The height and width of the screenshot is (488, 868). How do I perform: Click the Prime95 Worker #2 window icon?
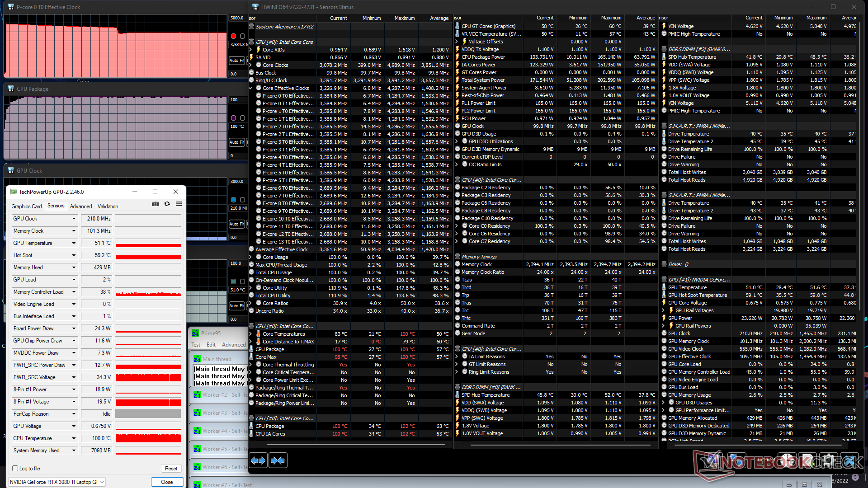(197, 395)
